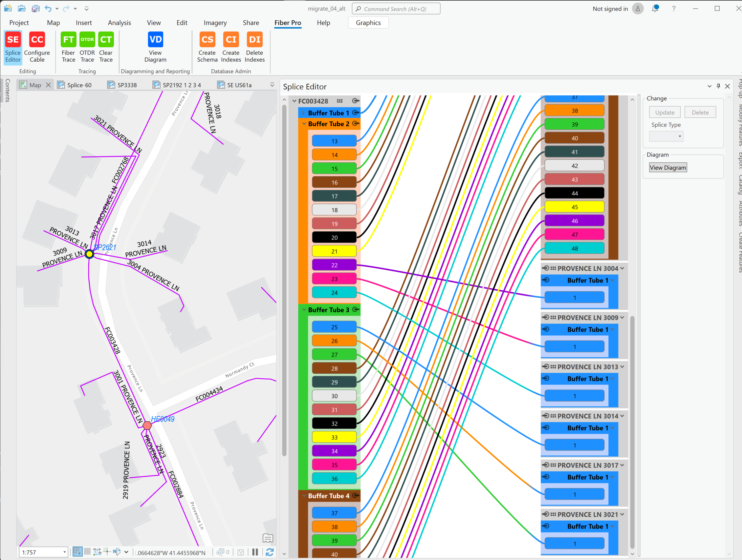Click the map constraints icon in status bar

(x=97, y=551)
